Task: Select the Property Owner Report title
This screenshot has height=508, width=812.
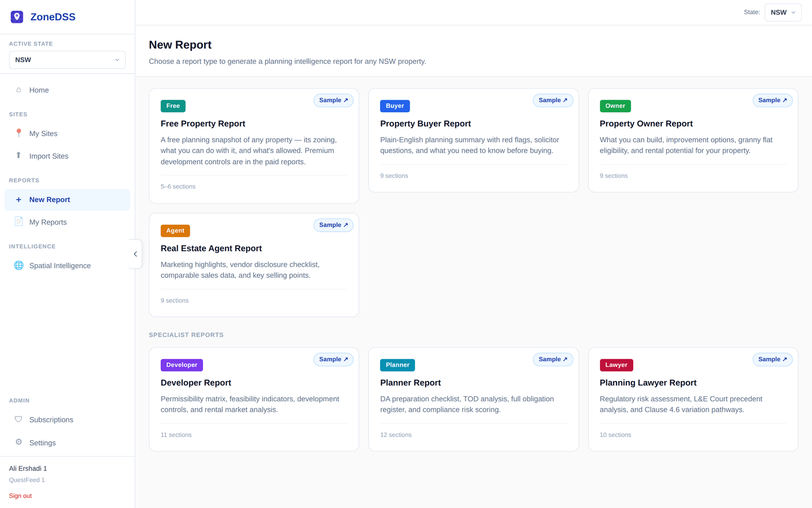Action: click(646, 123)
